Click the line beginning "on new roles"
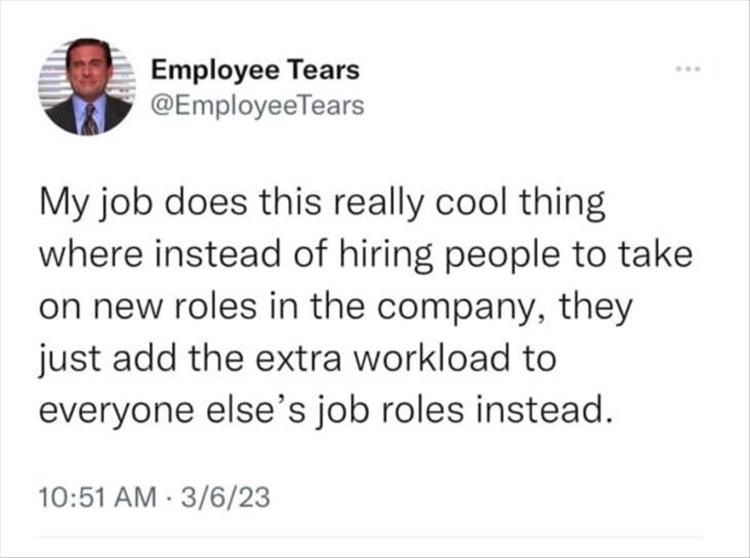This screenshot has width=750, height=558. click(335, 307)
